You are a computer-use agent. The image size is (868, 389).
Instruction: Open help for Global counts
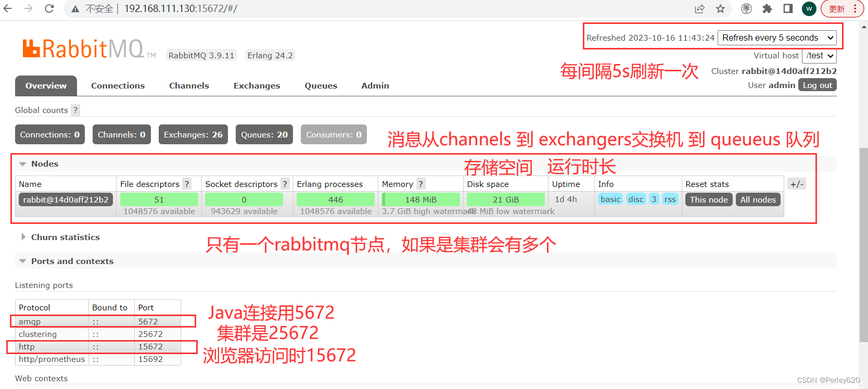tap(75, 110)
